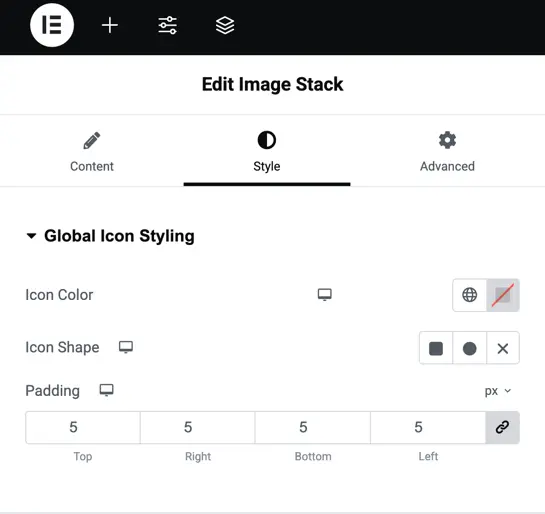Switch to the Advanced tab
Screen dimensions: 545x514
[x=447, y=152]
